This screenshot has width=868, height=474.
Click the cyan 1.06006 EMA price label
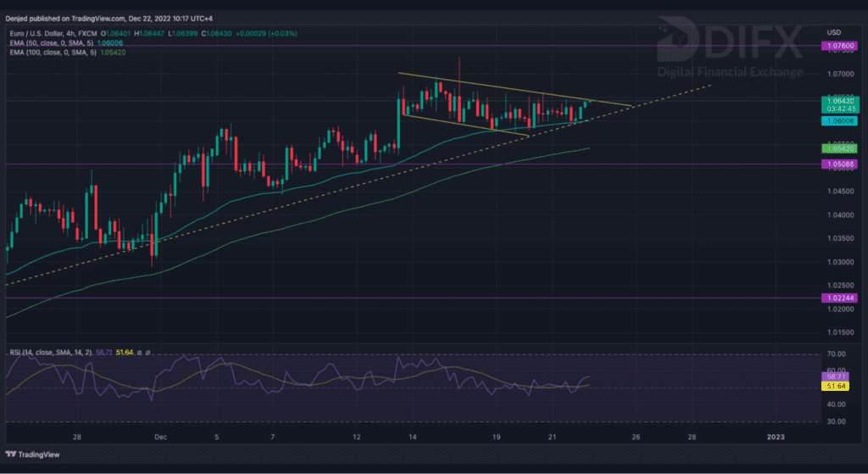837,121
